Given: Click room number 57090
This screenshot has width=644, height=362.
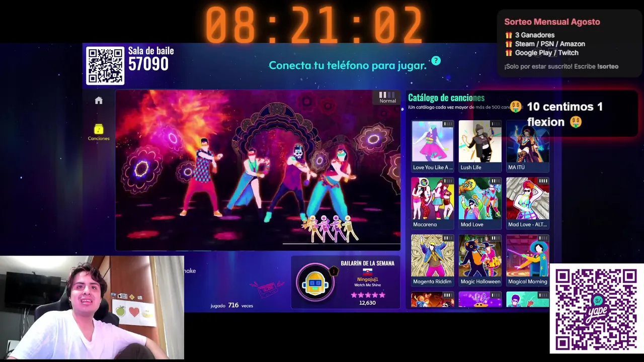Looking at the screenshot, I should [148, 64].
